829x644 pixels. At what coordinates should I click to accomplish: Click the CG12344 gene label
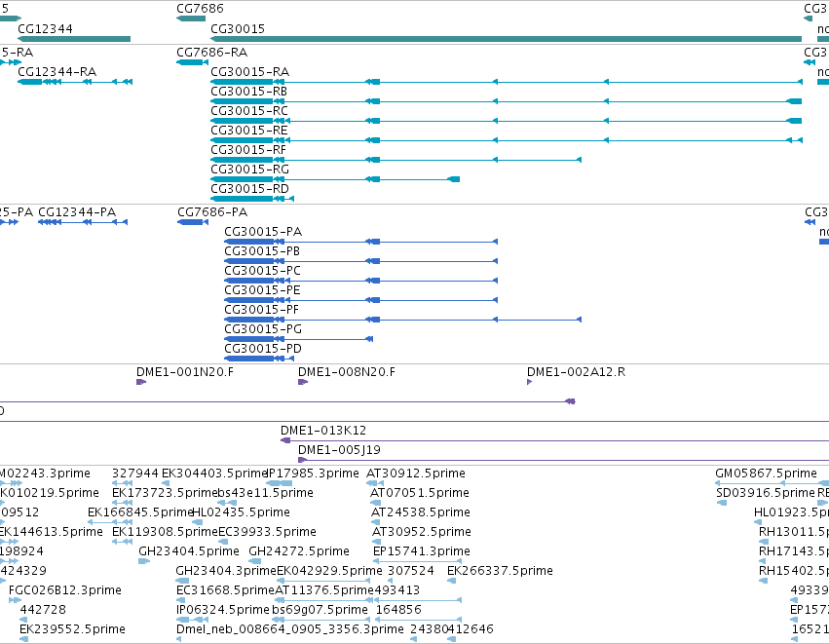pyautogui.click(x=45, y=28)
